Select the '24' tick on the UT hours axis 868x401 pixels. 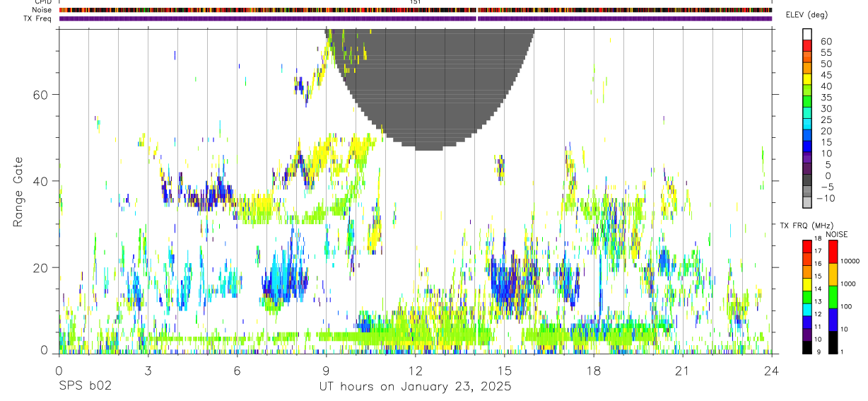click(x=771, y=371)
